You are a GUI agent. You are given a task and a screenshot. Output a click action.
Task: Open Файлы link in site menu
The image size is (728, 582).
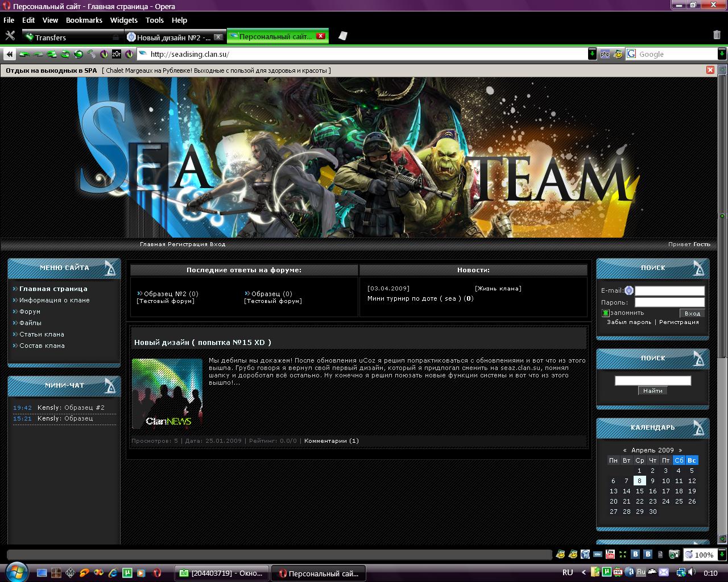pos(30,323)
